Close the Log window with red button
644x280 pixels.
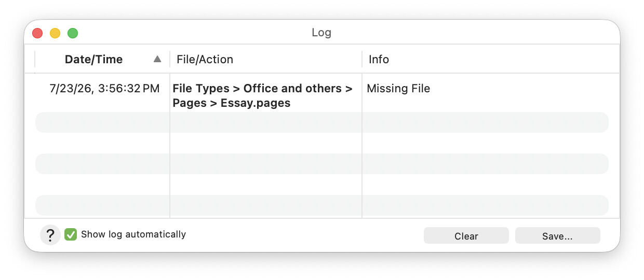tap(37, 33)
